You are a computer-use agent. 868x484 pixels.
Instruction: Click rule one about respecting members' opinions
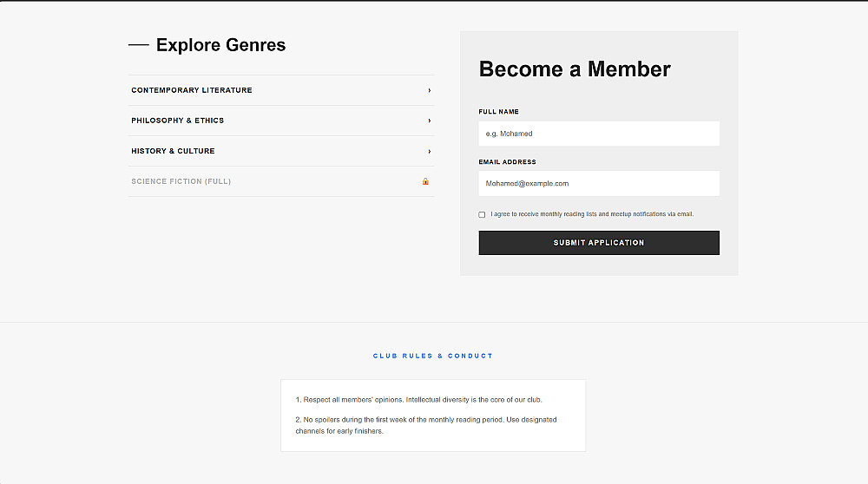tap(419, 400)
